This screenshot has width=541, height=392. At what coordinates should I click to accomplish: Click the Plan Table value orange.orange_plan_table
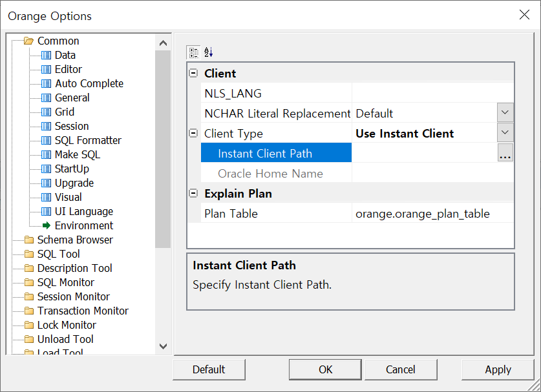(422, 214)
